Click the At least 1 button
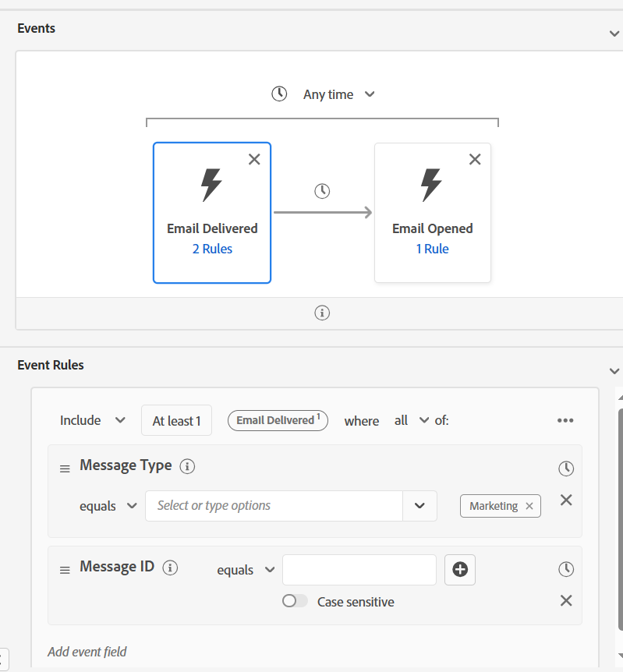Viewport: 623px width, 672px height. [176, 421]
